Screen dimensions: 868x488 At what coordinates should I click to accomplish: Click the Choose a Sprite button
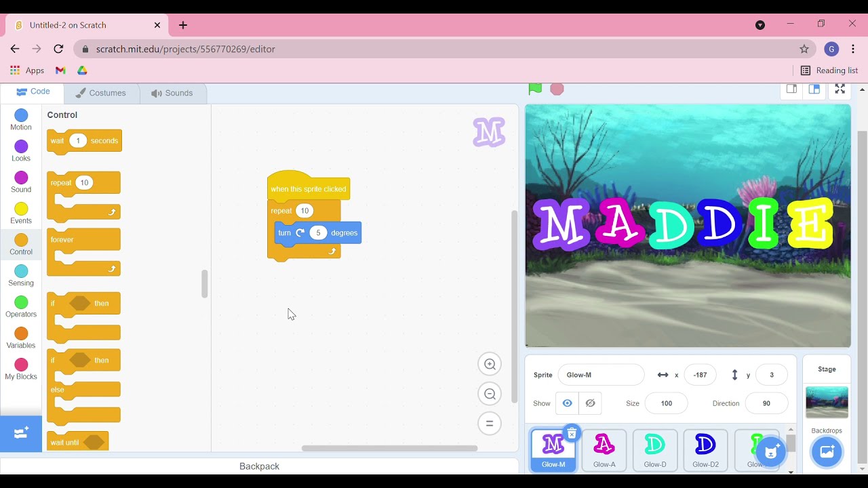(x=771, y=451)
